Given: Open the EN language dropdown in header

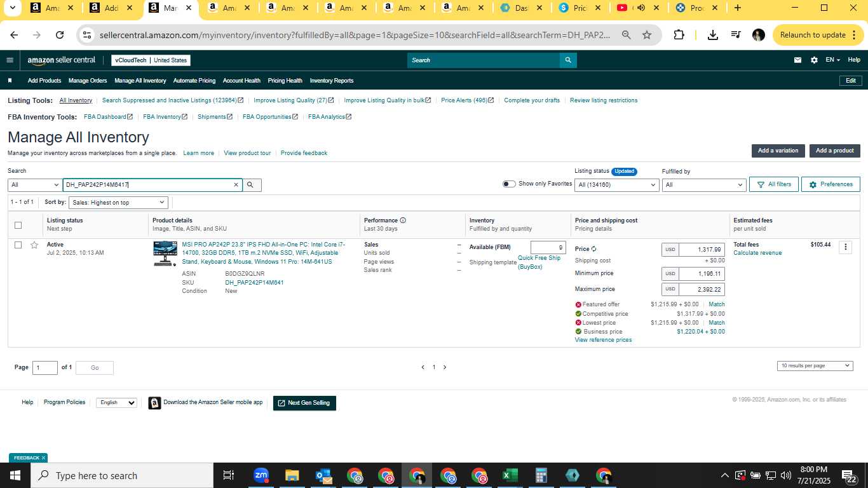Looking at the screenshot, I should (x=832, y=60).
